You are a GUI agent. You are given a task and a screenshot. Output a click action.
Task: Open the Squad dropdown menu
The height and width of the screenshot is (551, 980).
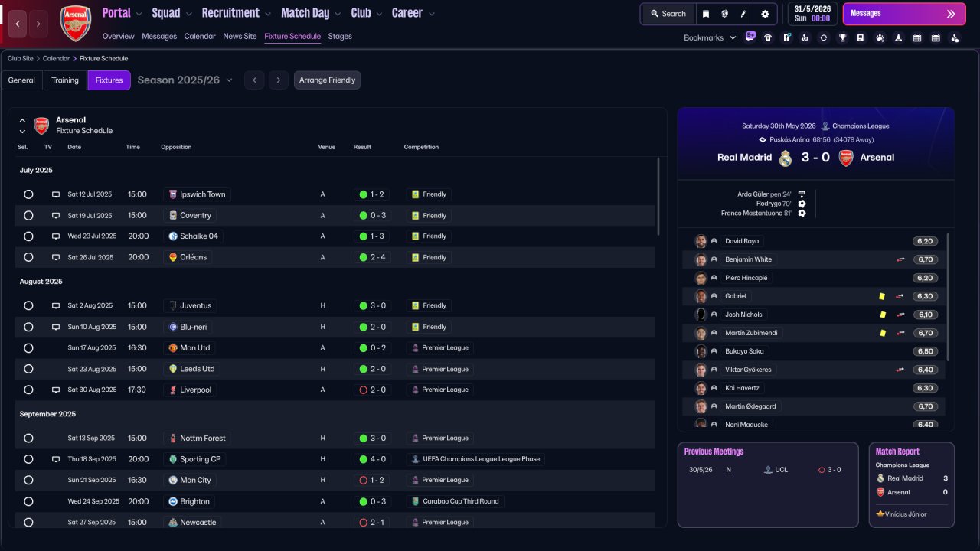(x=172, y=13)
